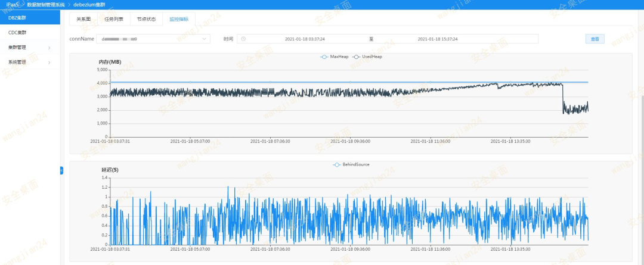Click the start time field 03:37:24
Image resolution: width=644 pixels, height=265 pixels.
(x=305, y=39)
